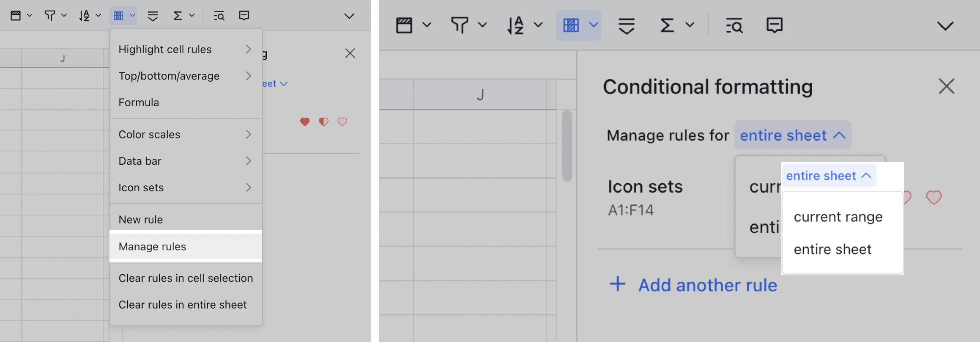Open the comment icon
This screenshot has width=980, height=342.
click(775, 25)
